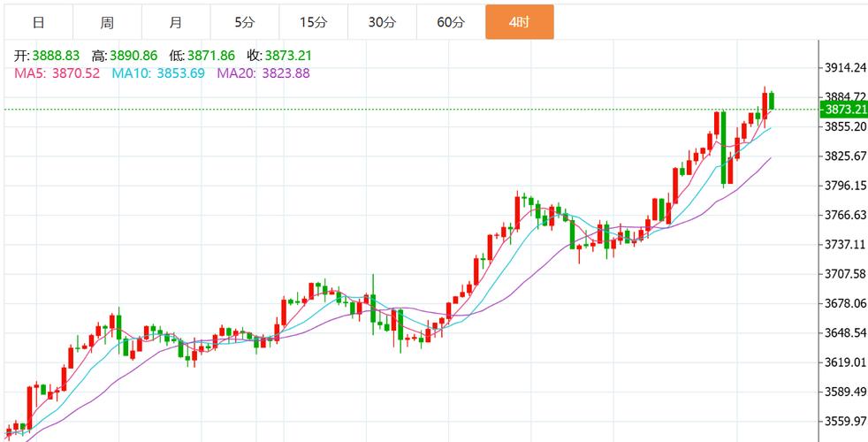
Task: Switch to the 日 daily chart tab
Action: pyautogui.click(x=37, y=22)
